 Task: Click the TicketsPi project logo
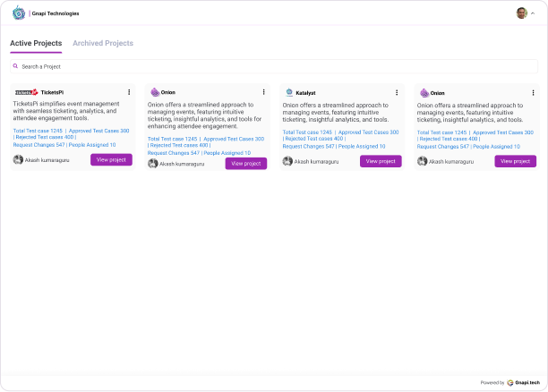pyautogui.click(x=26, y=92)
